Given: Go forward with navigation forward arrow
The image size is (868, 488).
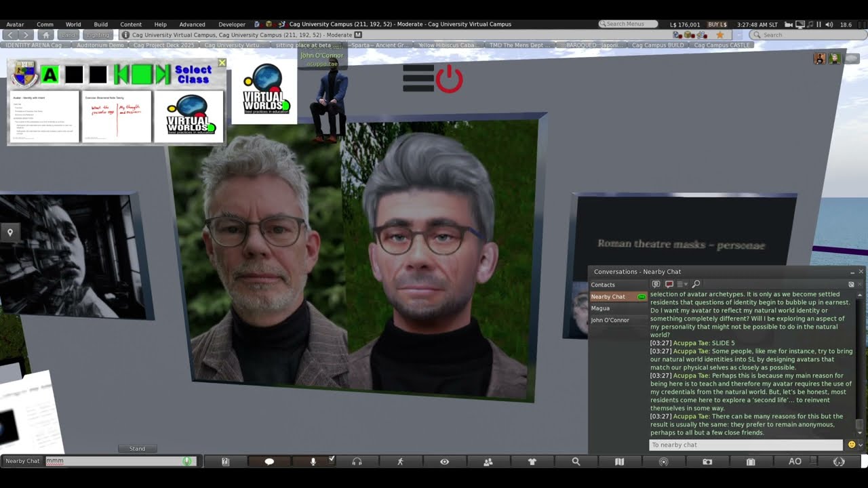Looking at the screenshot, I should [x=26, y=35].
